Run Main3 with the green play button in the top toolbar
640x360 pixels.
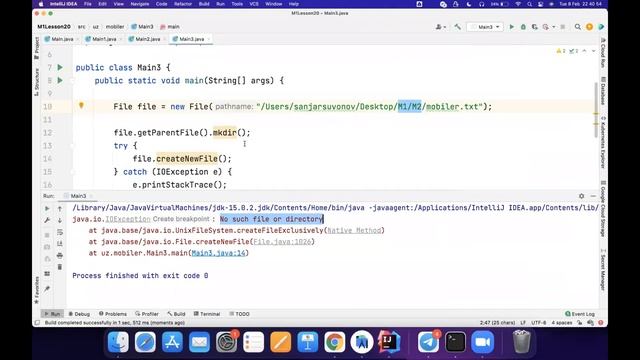(511, 27)
